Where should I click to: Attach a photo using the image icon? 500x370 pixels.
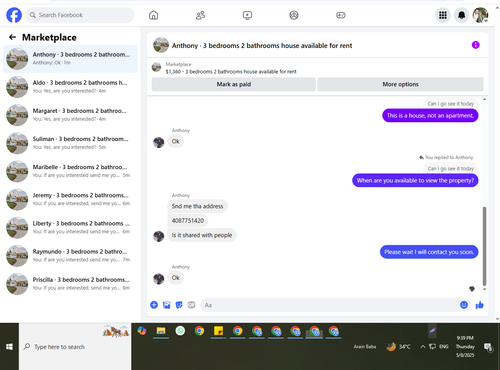[x=167, y=305]
